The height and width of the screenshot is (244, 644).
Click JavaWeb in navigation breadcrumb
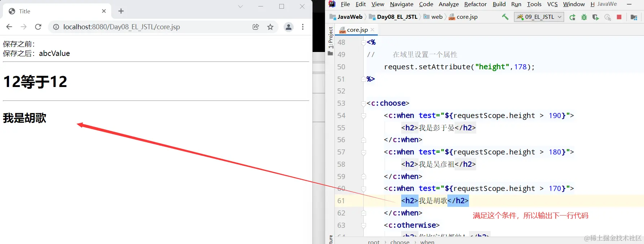pos(346,17)
